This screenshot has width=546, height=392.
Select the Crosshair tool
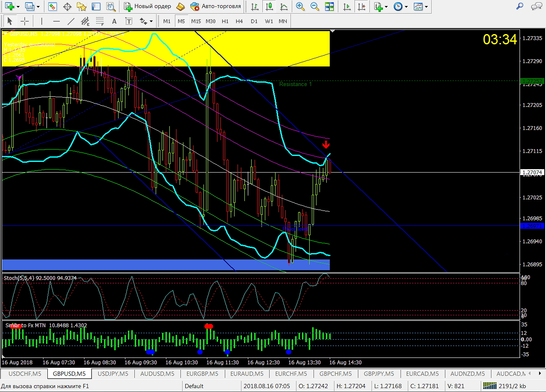25,21
